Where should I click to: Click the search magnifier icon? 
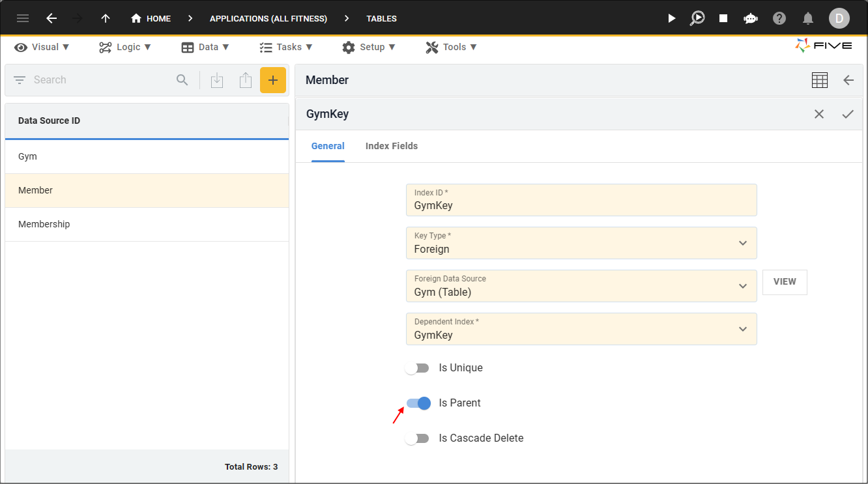click(x=182, y=80)
